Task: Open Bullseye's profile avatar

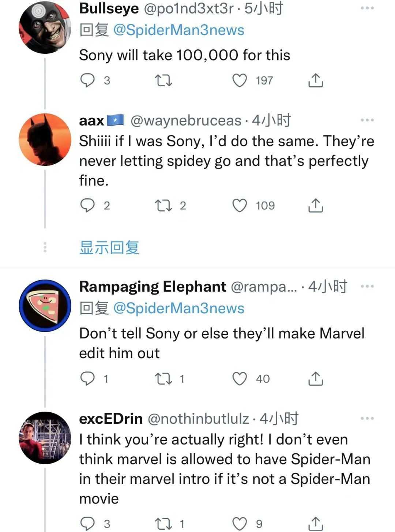Action: point(45,28)
